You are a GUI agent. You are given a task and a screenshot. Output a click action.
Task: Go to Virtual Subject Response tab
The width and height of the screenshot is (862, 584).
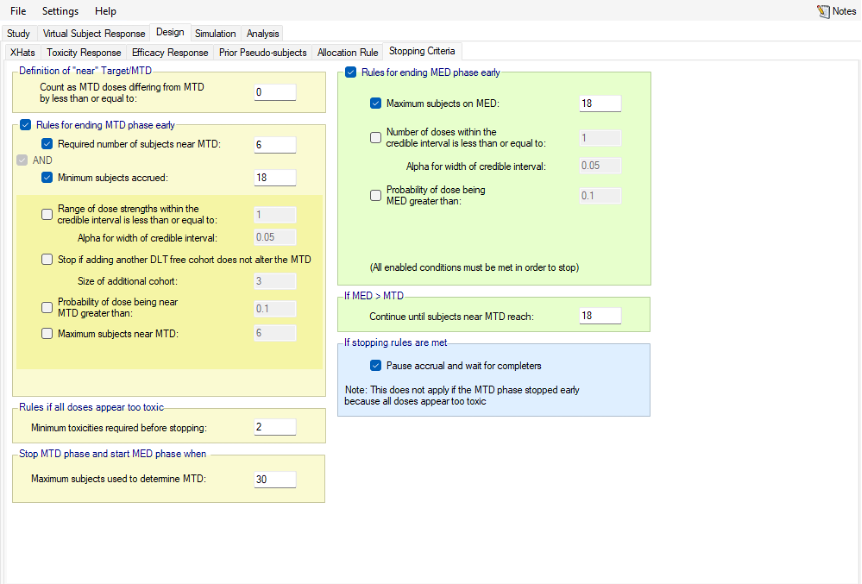click(x=94, y=33)
